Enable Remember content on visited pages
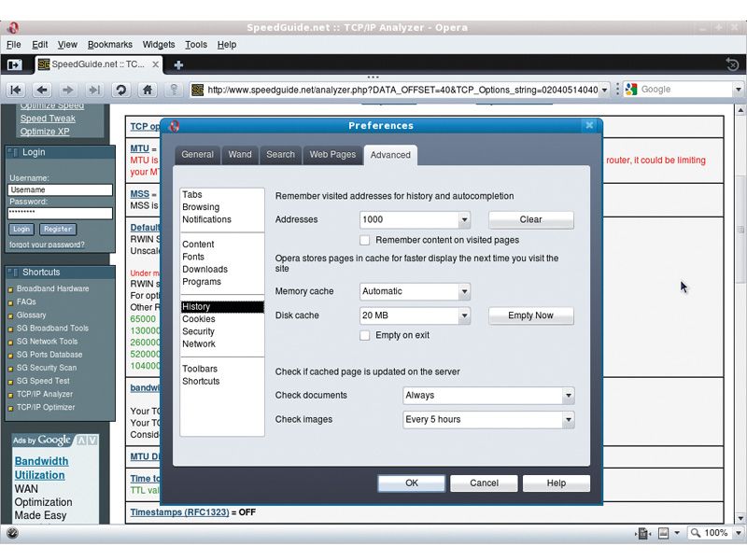Image resolution: width=747 pixels, height=560 pixels. [364, 240]
